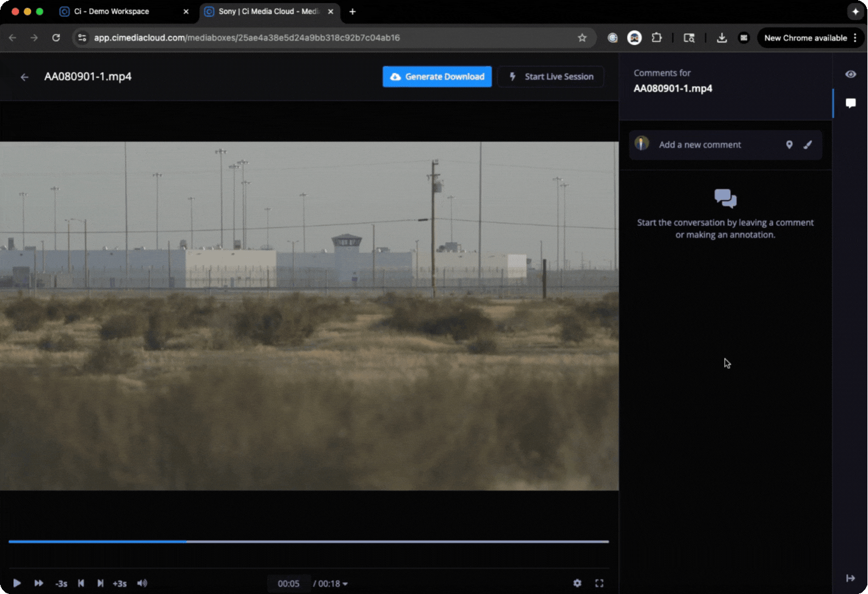Select the Sony Ci Media Cloud tab
This screenshot has width=868, height=594.
(x=269, y=12)
